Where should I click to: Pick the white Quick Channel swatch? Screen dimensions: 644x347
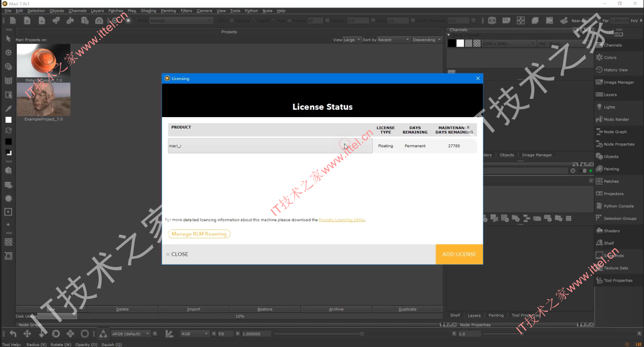(460, 43)
